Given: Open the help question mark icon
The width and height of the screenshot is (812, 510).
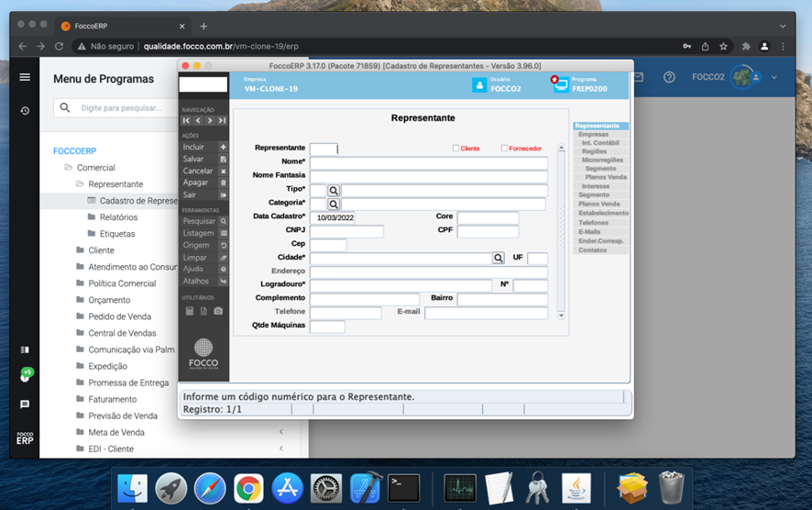Looking at the screenshot, I should [x=669, y=77].
